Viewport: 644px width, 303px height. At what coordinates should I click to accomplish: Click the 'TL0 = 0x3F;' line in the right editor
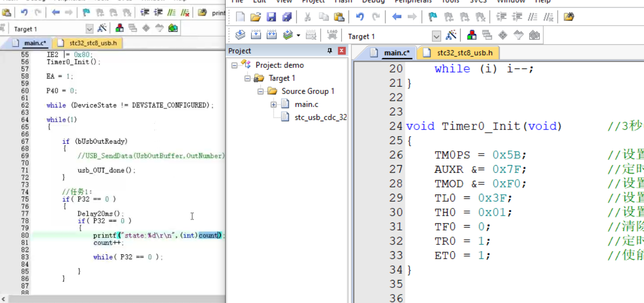tap(473, 198)
